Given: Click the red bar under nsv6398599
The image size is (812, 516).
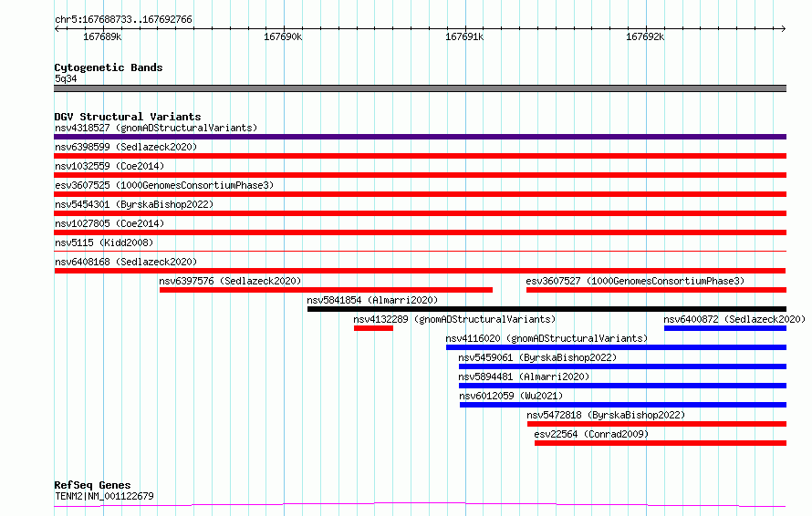Looking at the screenshot, I should coord(420,156).
